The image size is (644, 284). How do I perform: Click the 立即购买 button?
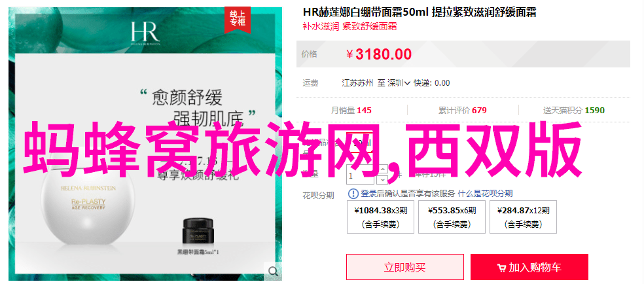click(405, 267)
